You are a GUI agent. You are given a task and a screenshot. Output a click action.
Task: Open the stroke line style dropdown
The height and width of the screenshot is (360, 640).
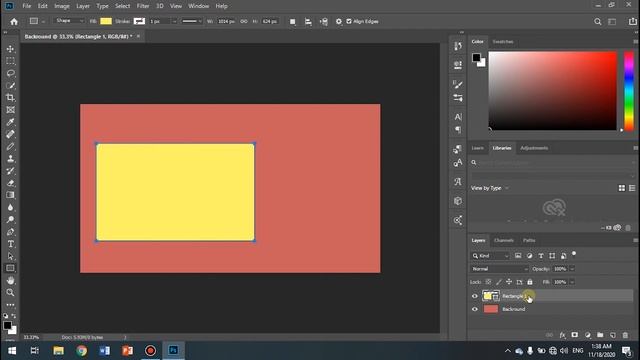tap(192, 21)
